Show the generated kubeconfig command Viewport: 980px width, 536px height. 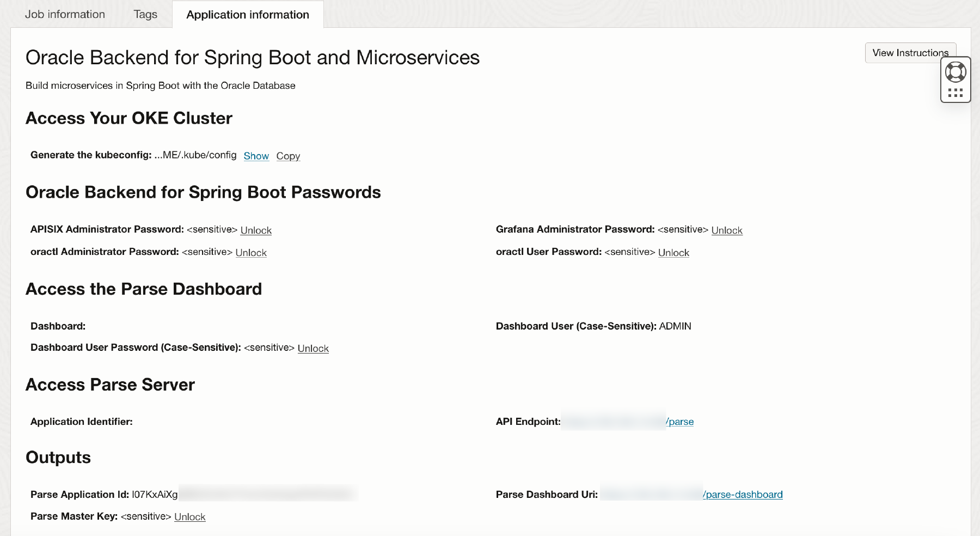(256, 156)
